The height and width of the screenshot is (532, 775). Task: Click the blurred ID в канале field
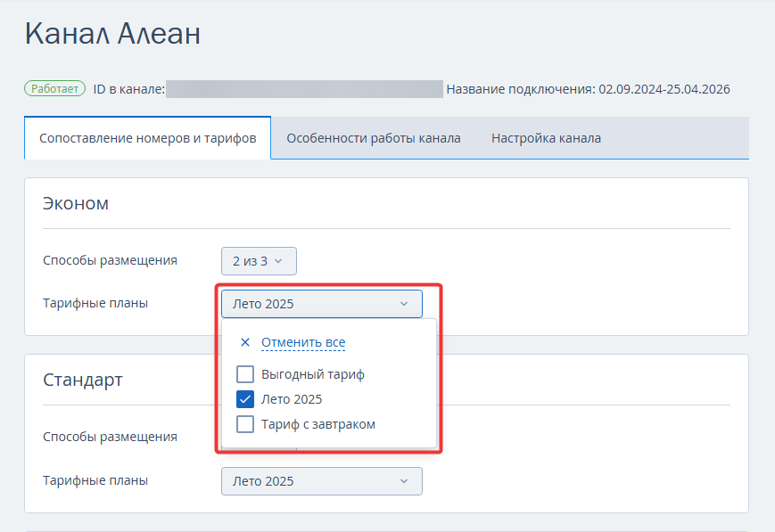click(x=304, y=89)
